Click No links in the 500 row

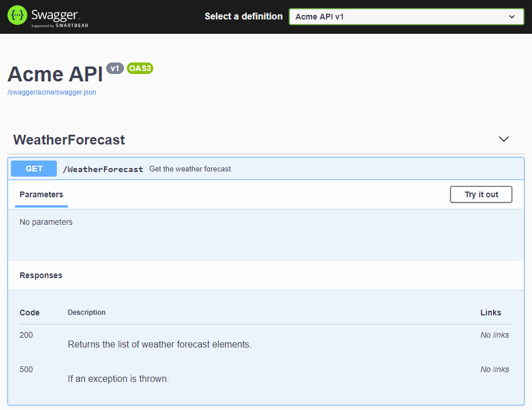(x=494, y=370)
